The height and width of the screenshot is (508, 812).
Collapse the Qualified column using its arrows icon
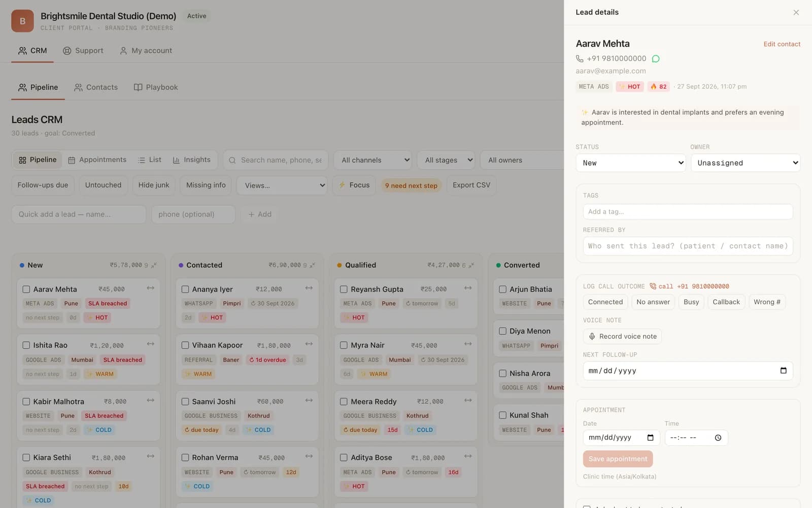[x=471, y=265]
